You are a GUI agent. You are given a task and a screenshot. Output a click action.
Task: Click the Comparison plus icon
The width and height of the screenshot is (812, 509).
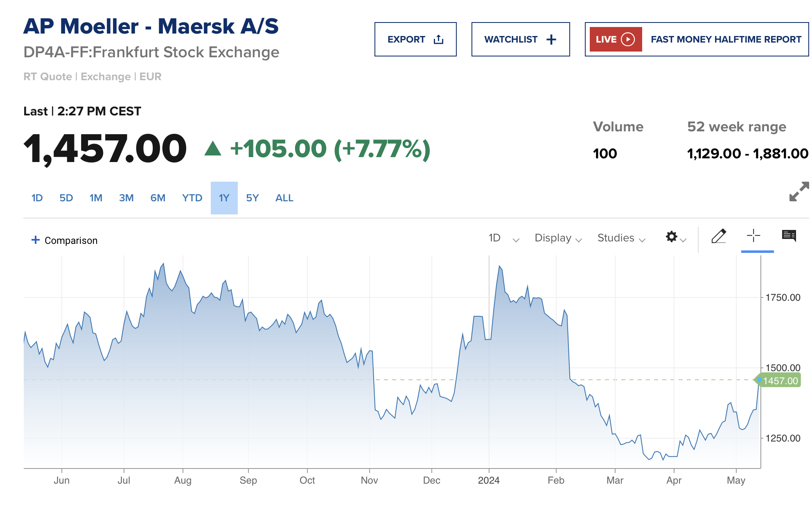click(x=36, y=240)
